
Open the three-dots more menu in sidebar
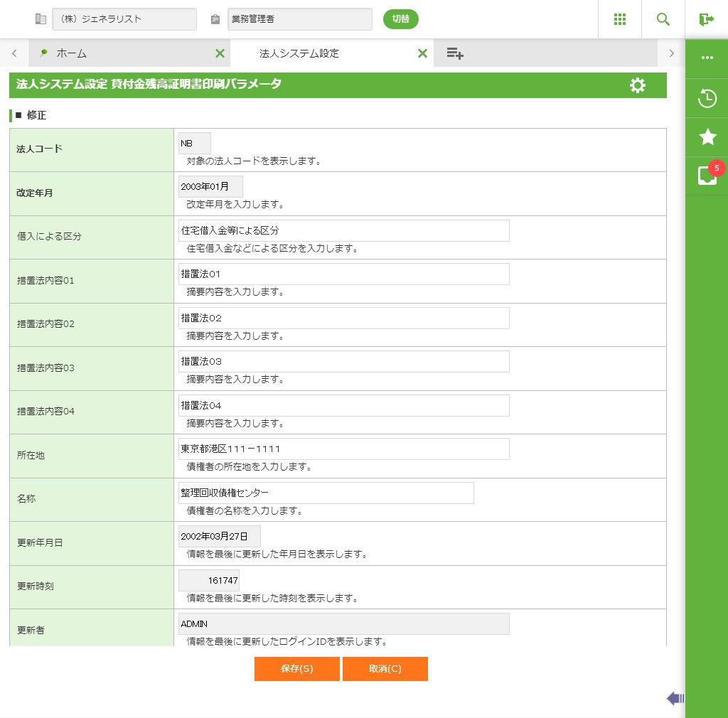(707, 58)
